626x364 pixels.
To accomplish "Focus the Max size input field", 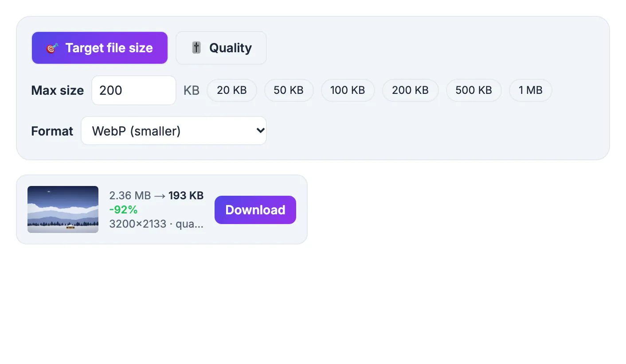I will click(x=134, y=90).
